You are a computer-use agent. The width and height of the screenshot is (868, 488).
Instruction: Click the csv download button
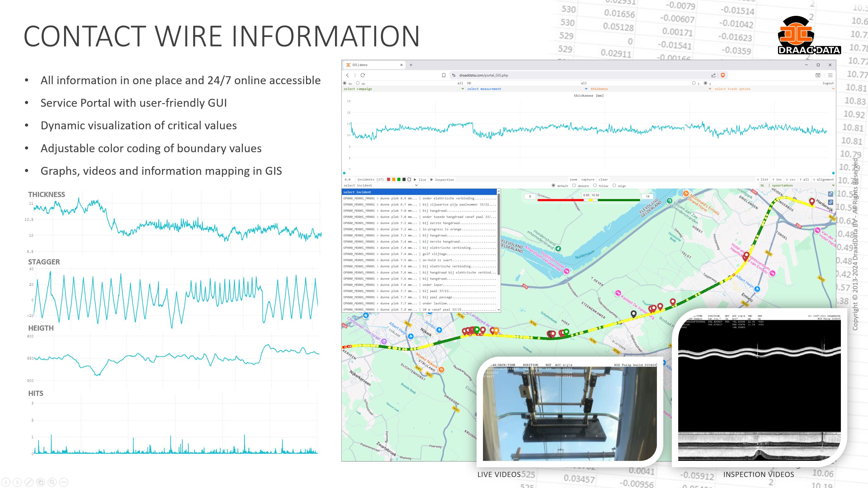[x=791, y=180]
